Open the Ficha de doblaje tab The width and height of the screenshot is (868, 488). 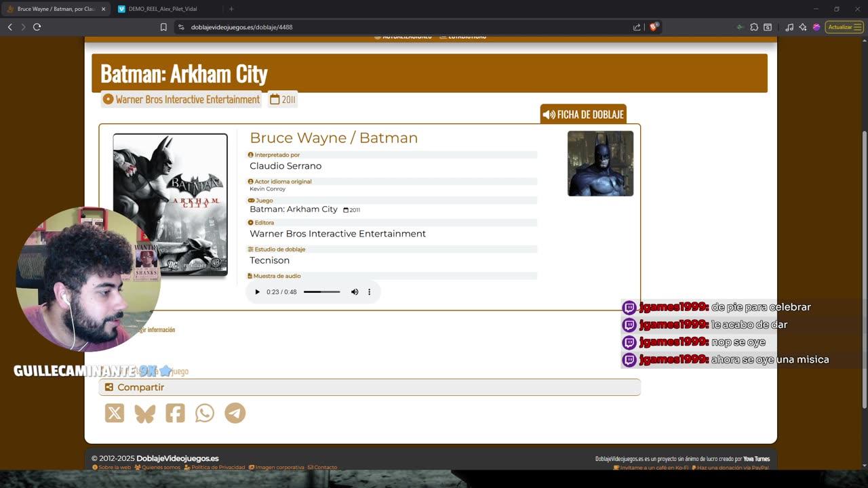click(583, 114)
